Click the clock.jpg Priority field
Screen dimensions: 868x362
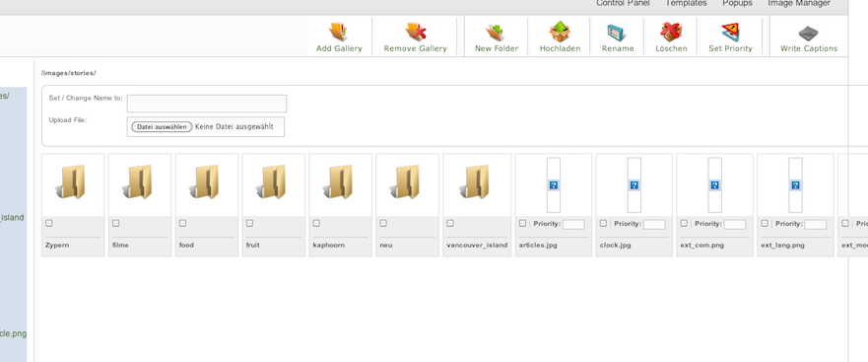point(654,225)
